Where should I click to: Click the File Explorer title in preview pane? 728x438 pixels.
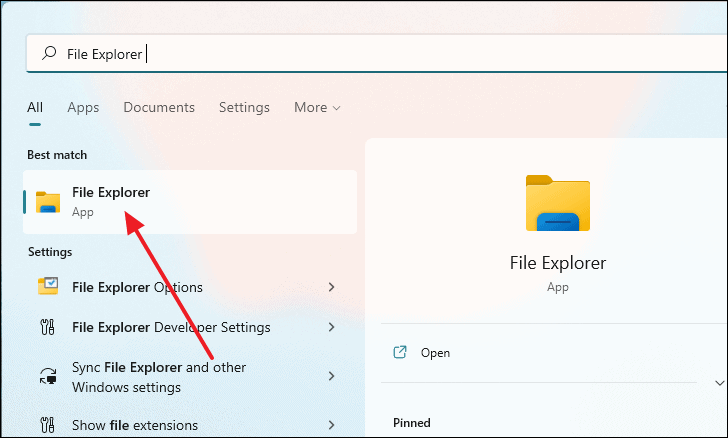[x=558, y=263]
